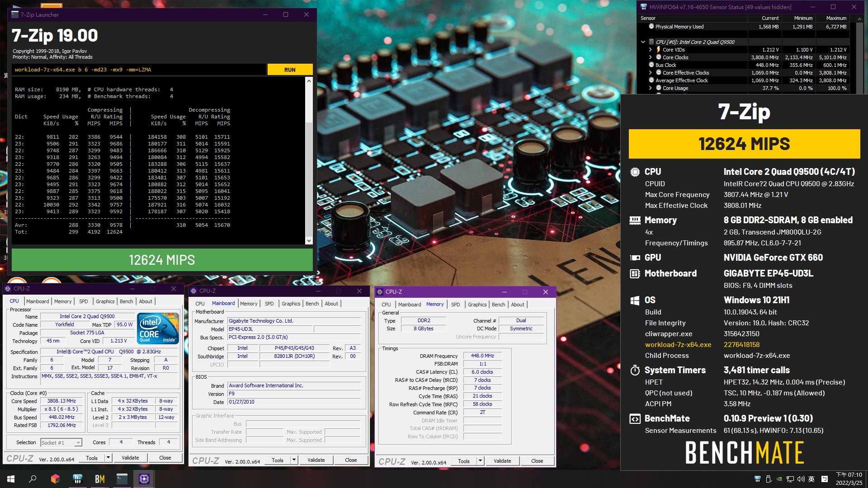Click the System Timers stopwatch icon
Image resolution: width=868 pixels, height=488 pixels.
[x=635, y=371]
